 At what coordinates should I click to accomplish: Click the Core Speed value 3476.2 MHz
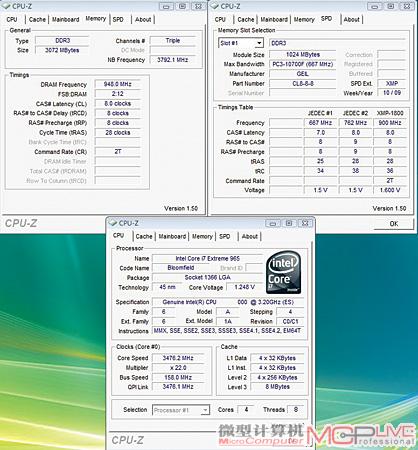[x=178, y=358]
